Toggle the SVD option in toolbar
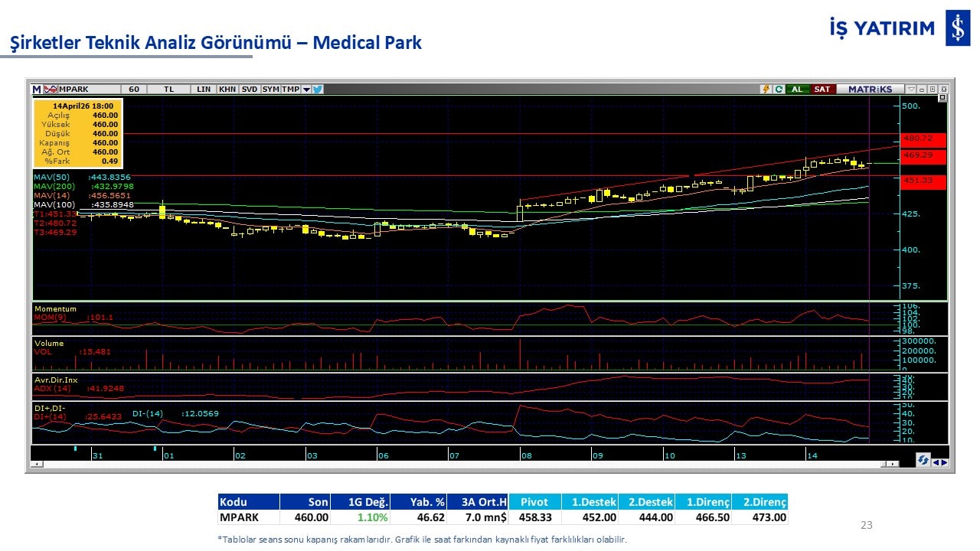The height and width of the screenshot is (551, 980). coord(250,90)
